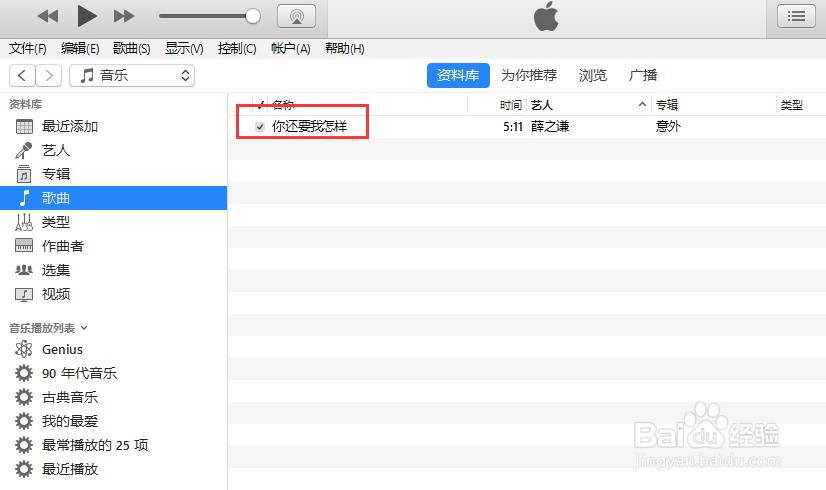Image resolution: width=826 pixels, height=490 pixels.
Task: Select 艺人 microphone item in sidebar
Action: tap(113, 151)
